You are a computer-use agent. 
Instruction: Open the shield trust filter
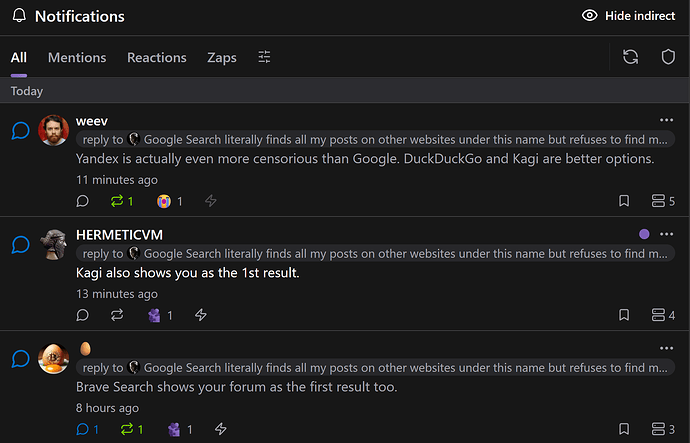pyautogui.click(x=668, y=57)
